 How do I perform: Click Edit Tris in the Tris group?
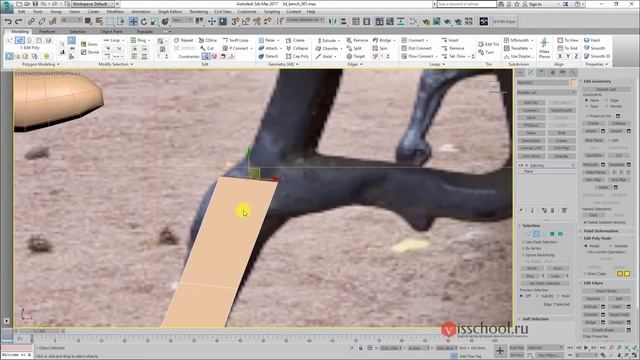pos(488,44)
